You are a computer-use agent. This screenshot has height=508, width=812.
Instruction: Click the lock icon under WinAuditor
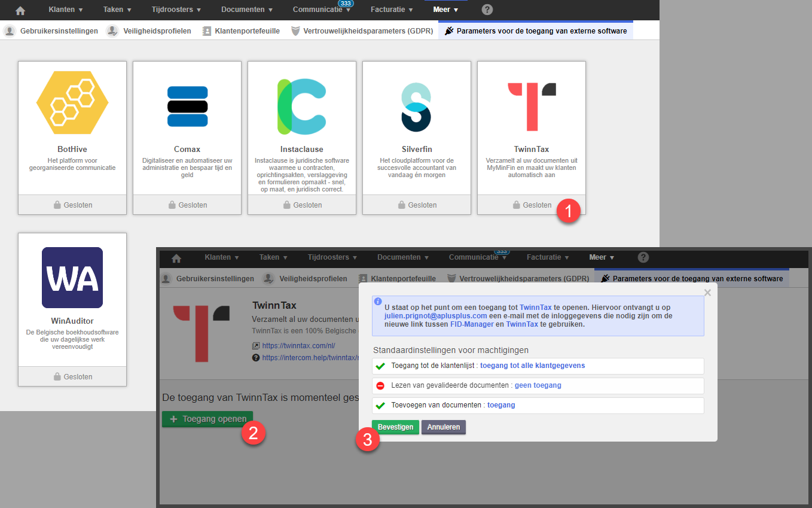coord(57,376)
